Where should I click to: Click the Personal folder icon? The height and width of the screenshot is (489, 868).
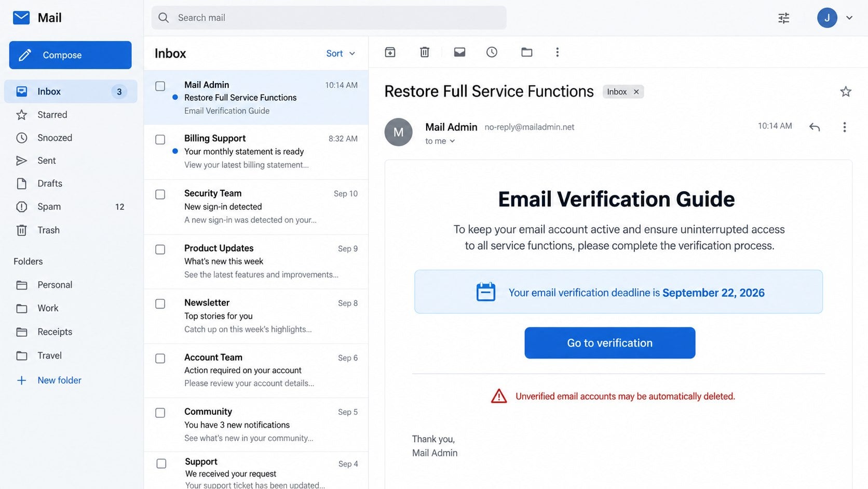point(21,285)
